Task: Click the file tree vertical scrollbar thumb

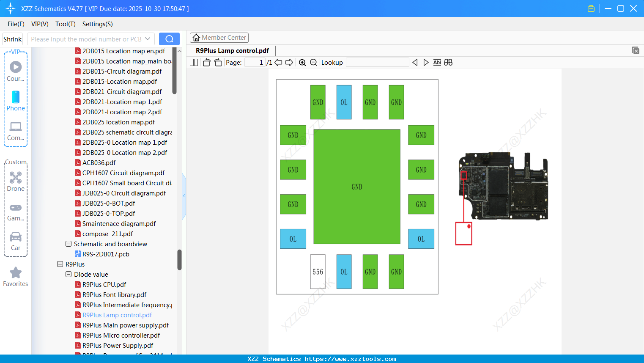Action: (179, 259)
